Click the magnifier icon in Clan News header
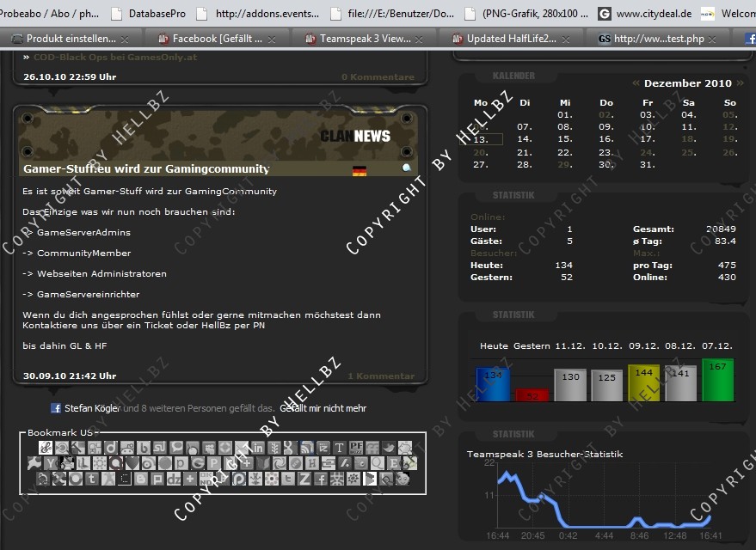The width and height of the screenshot is (756, 550). (407, 168)
